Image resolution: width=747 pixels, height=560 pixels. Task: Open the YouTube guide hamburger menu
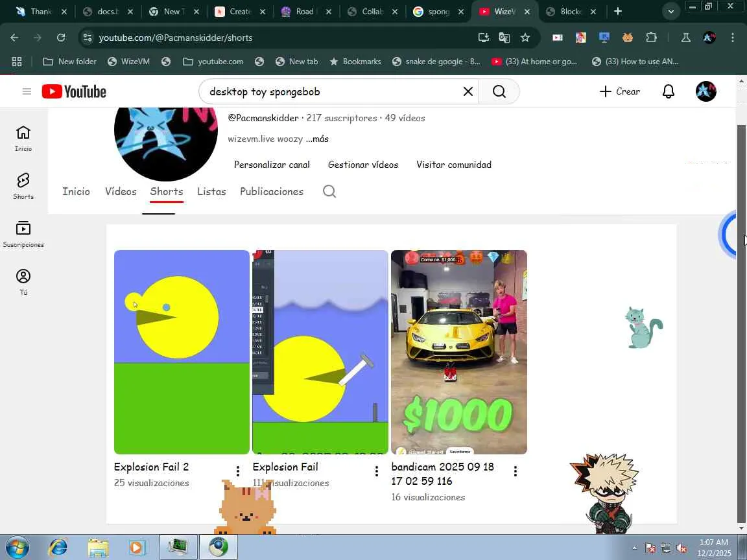(x=27, y=91)
